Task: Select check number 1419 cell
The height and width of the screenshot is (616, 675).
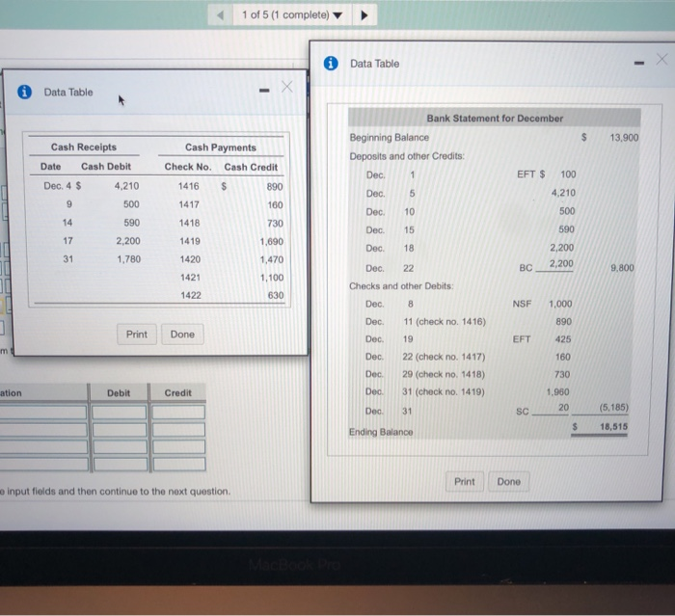Action: click(190, 241)
